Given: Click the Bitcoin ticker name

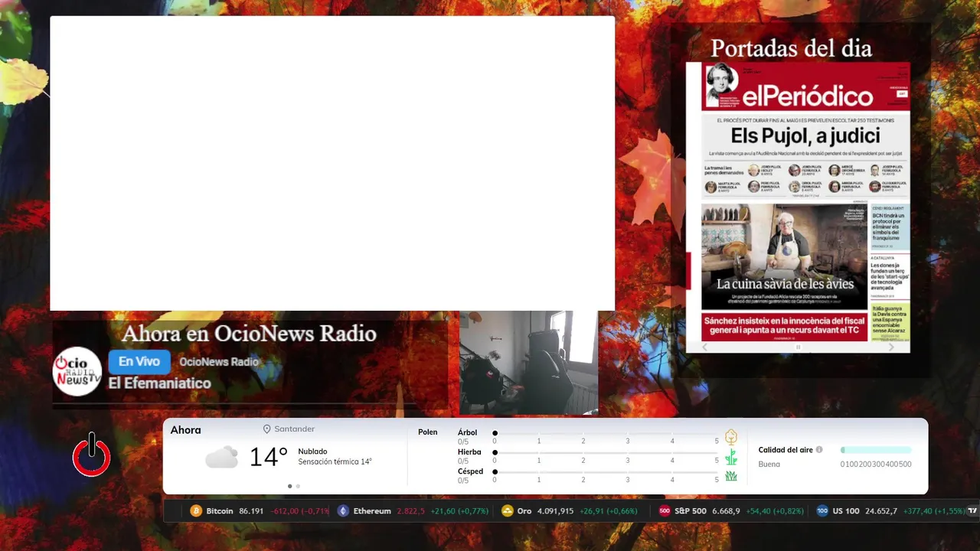Looking at the screenshot, I should click(x=220, y=510).
